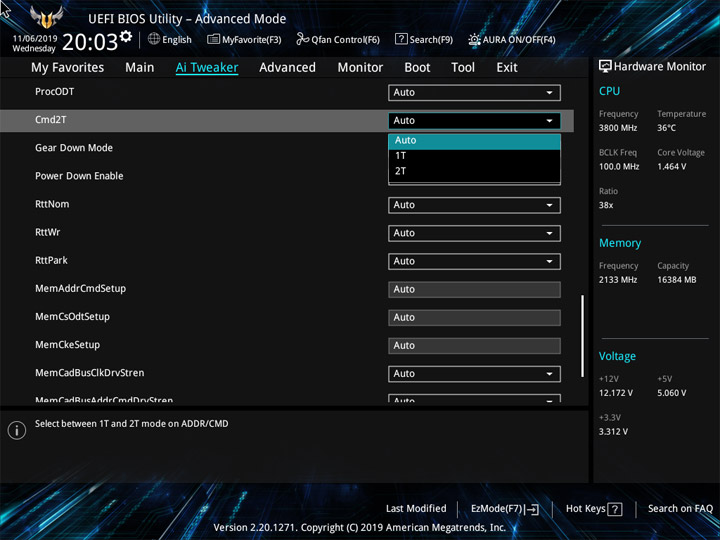Click EzMode(F7) text button
This screenshot has height=540, width=720.
497,509
